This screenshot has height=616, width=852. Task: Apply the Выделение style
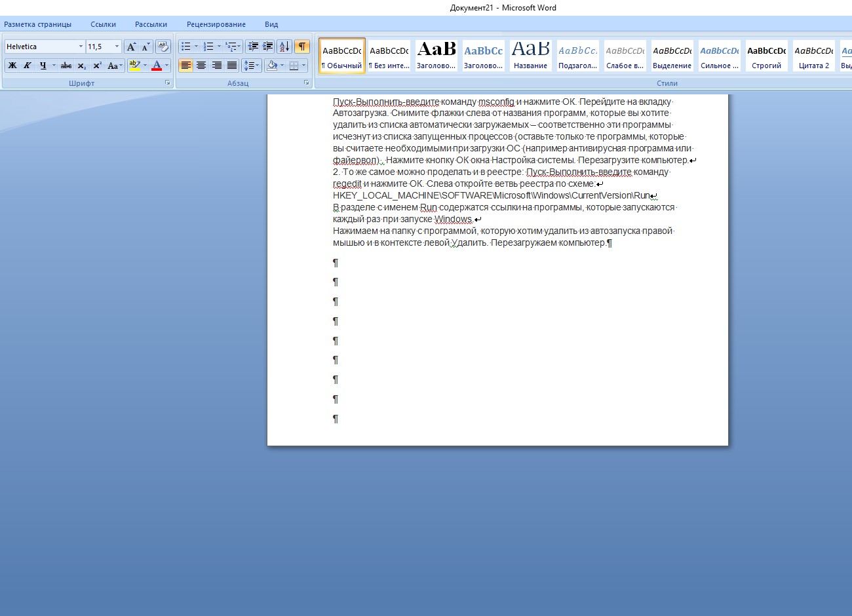pyautogui.click(x=672, y=56)
